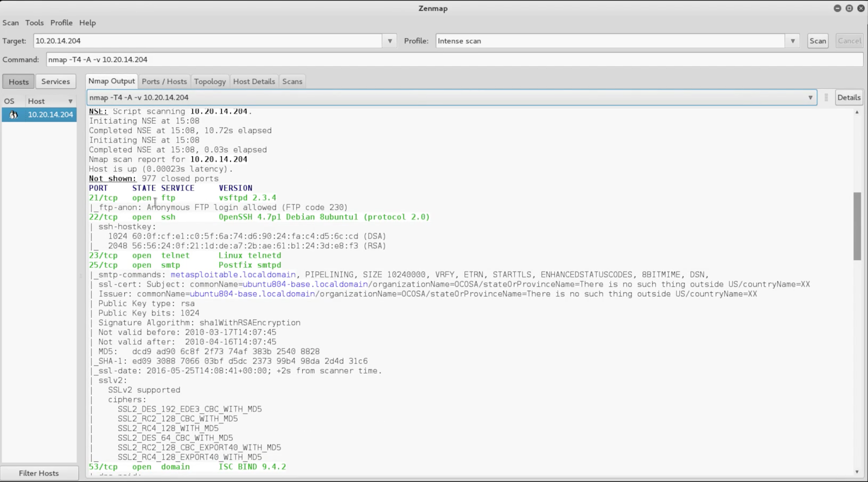Click the 'Not shown:' closed ports line

(x=154, y=178)
